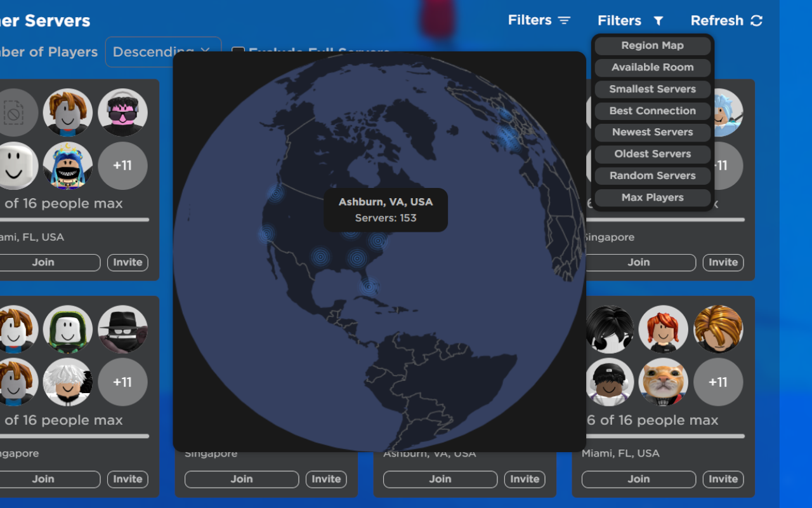
Task: Toggle the Exclude Full Servers checkbox
Action: coord(238,52)
